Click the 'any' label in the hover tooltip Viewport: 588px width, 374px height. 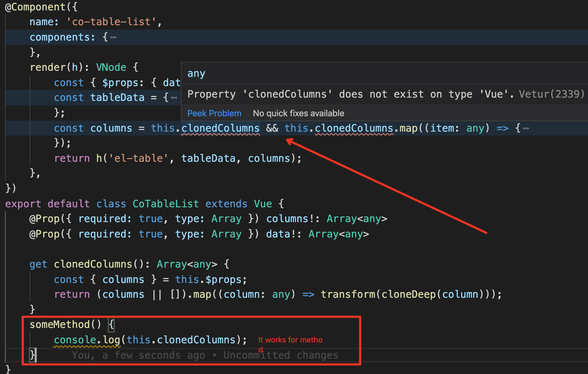point(196,73)
